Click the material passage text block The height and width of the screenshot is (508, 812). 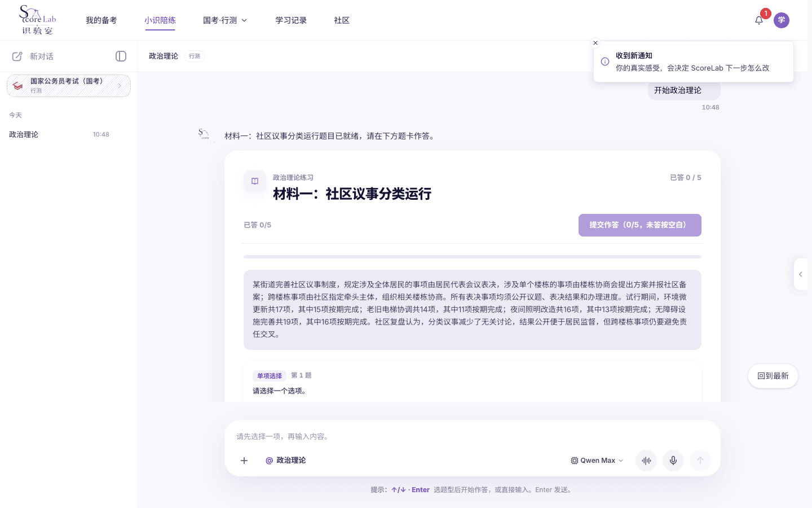pos(473,310)
